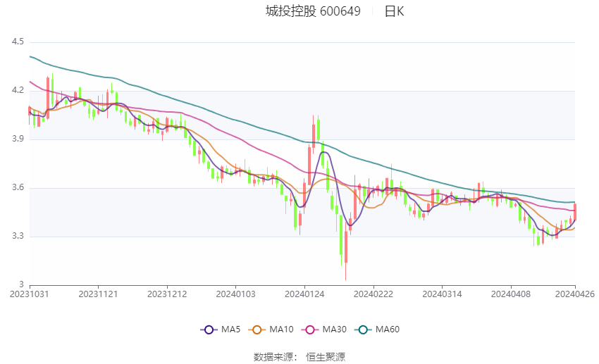Click the data source text 数据来源：恒生聚源
Viewport: 599px width, 364px height.
click(x=299, y=357)
